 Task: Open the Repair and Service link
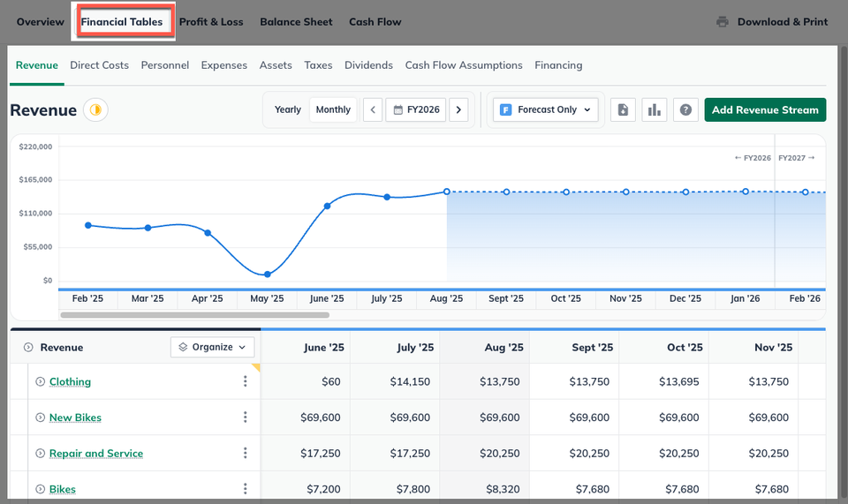(x=95, y=453)
